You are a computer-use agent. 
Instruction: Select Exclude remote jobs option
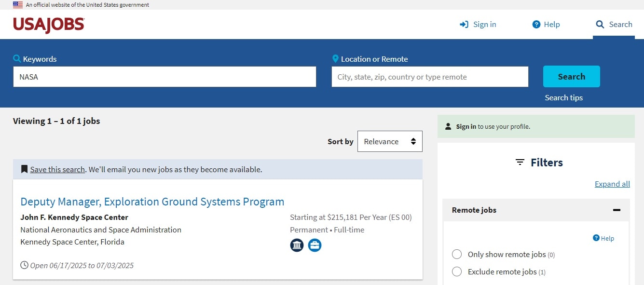click(x=457, y=271)
